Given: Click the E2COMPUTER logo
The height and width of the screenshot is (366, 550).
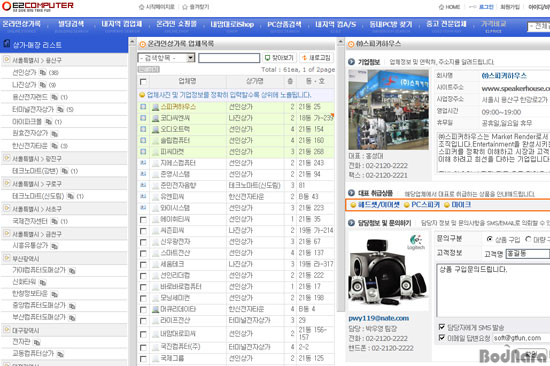Looking at the screenshot, I should (38, 6).
